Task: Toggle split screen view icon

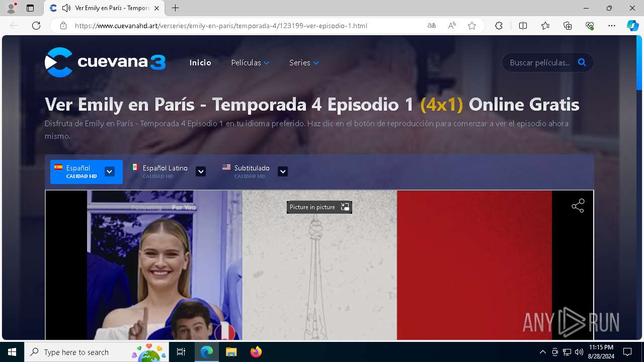Action: [523, 26]
